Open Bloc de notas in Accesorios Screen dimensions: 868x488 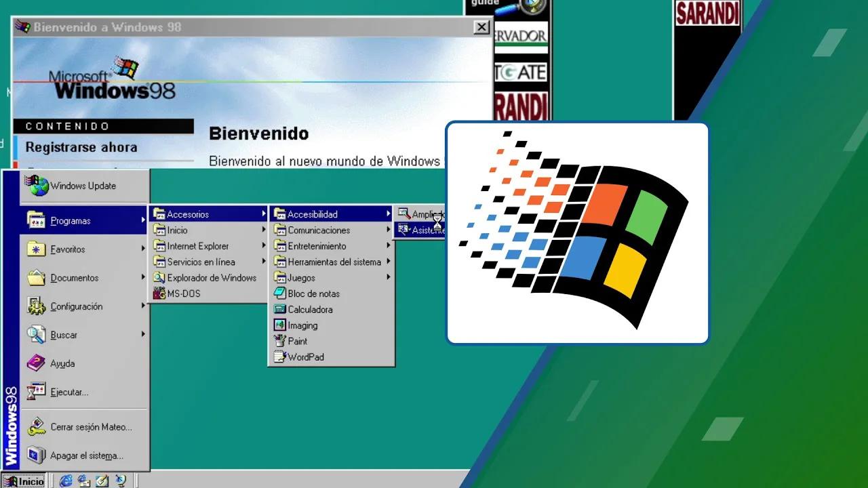click(x=332, y=293)
